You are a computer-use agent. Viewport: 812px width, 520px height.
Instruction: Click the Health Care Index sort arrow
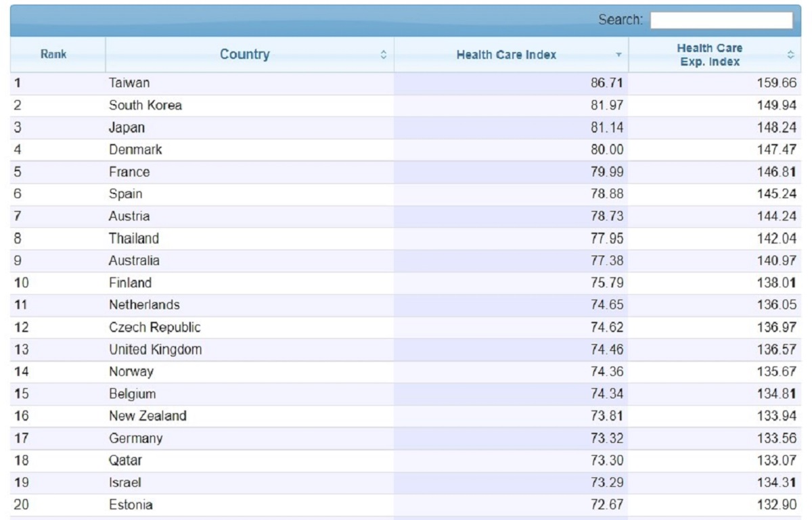tap(618, 55)
